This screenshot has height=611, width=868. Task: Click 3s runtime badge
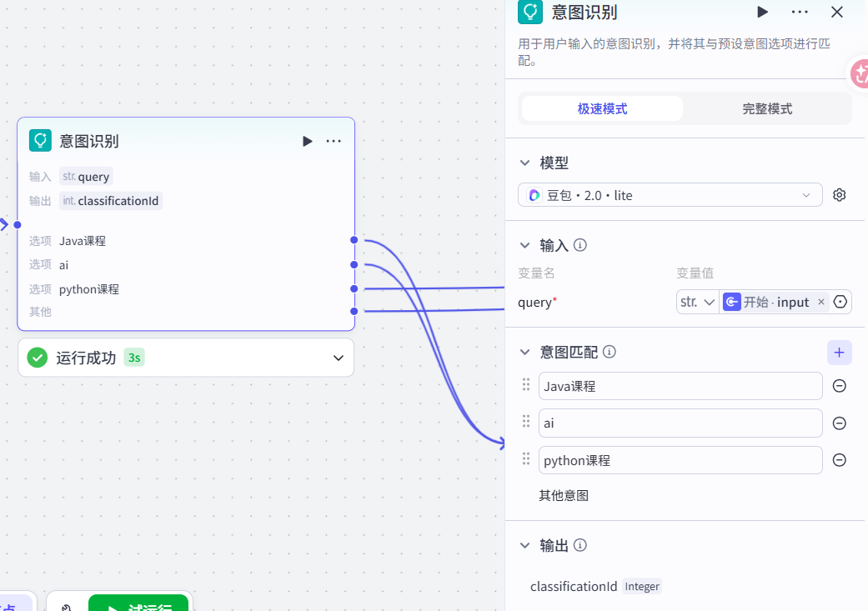pyautogui.click(x=134, y=358)
